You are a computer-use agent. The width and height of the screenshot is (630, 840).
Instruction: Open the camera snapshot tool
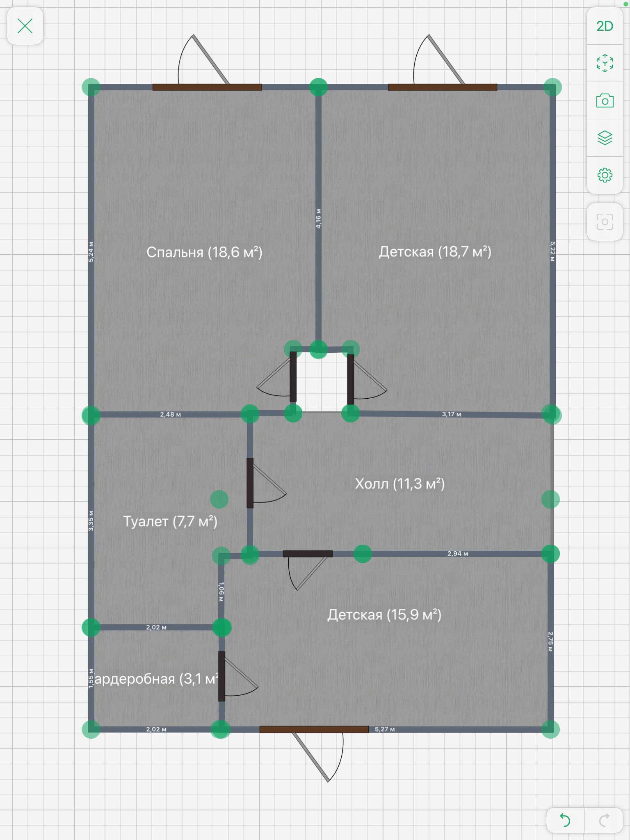[x=605, y=100]
